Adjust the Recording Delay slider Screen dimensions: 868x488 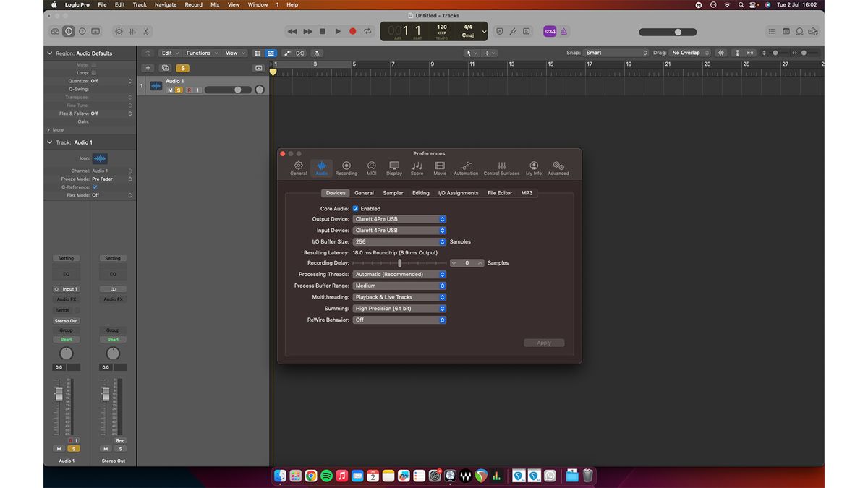[400, 263]
